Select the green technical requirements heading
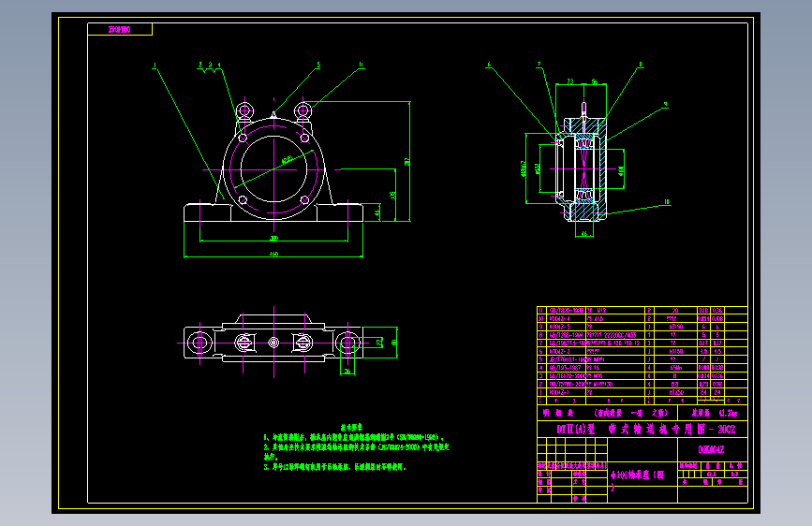 tap(351, 428)
